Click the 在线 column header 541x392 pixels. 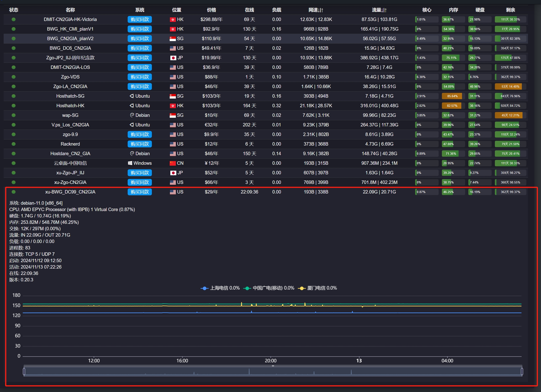coord(249,10)
